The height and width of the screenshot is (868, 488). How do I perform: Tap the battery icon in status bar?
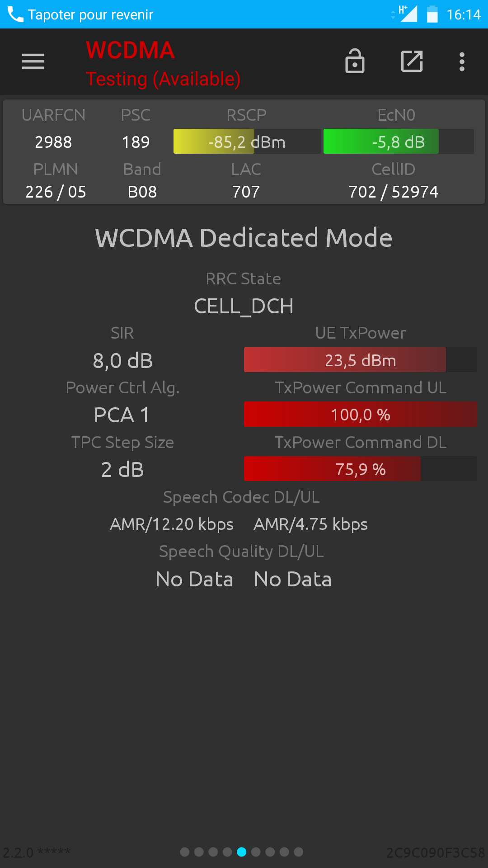point(432,14)
